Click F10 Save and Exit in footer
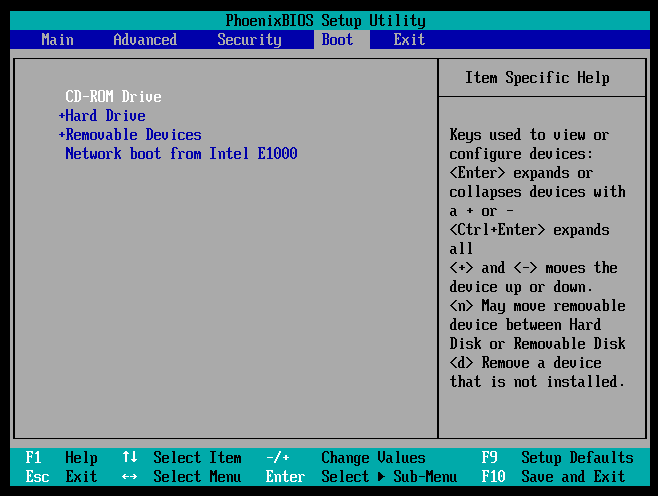The height and width of the screenshot is (496, 658). (553, 476)
